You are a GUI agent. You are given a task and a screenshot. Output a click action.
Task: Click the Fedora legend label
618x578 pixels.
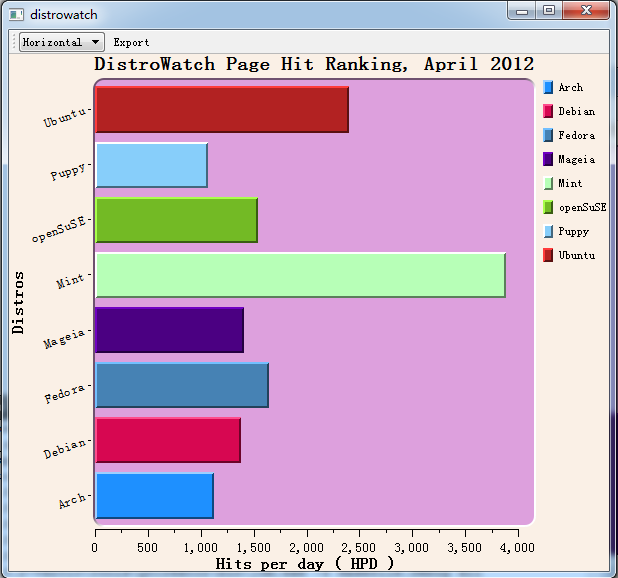(x=577, y=136)
